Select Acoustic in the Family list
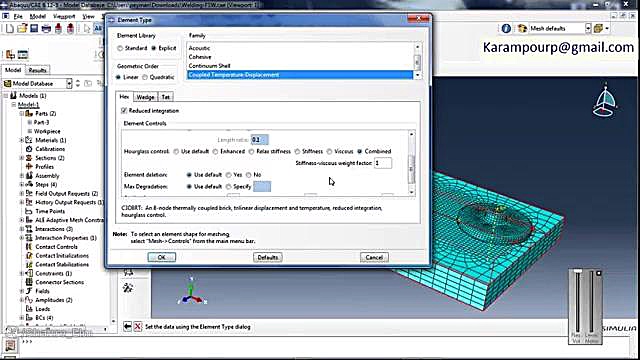Screen dimensions: 640x360 [x=300, y=48]
